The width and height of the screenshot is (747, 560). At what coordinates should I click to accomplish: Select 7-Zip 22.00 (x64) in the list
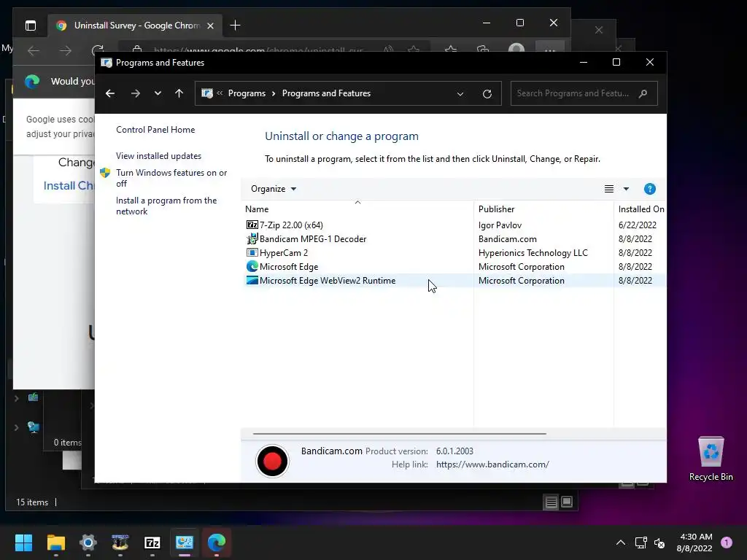pos(291,225)
